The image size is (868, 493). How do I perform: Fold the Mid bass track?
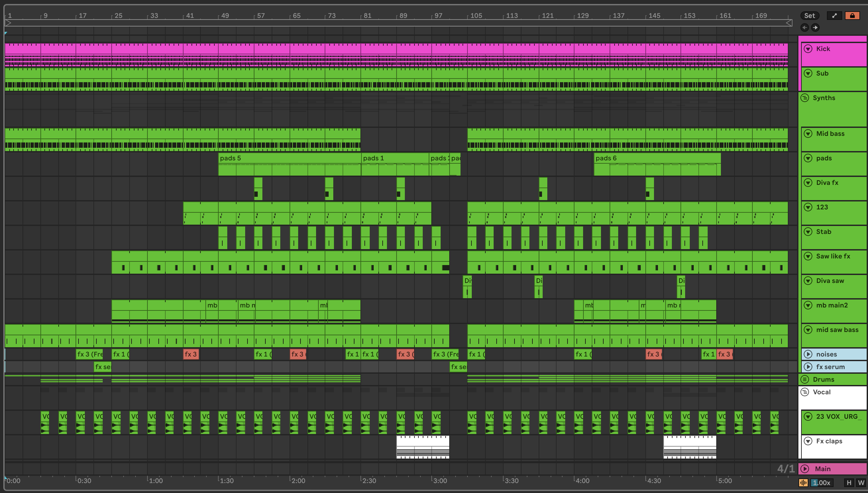808,134
